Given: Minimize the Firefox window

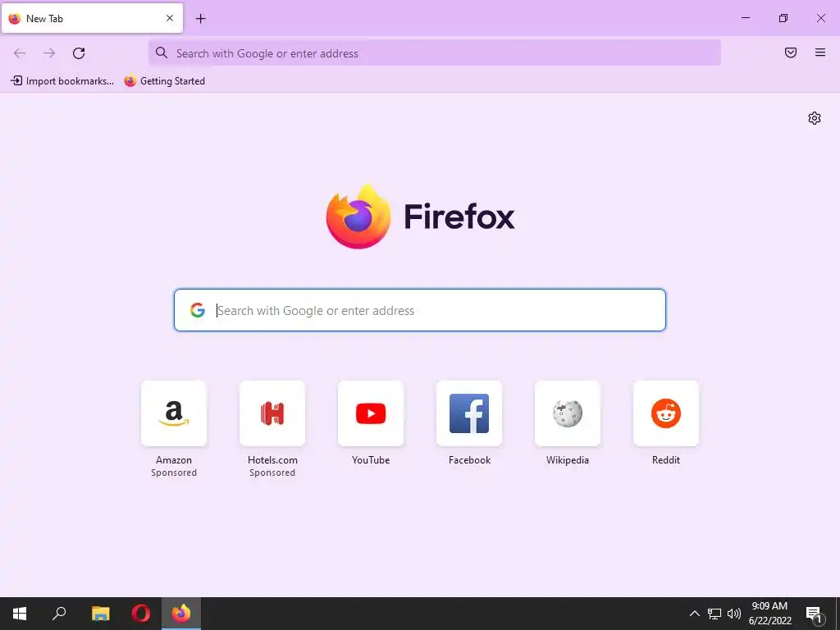Looking at the screenshot, I should (x=745, y=18).
